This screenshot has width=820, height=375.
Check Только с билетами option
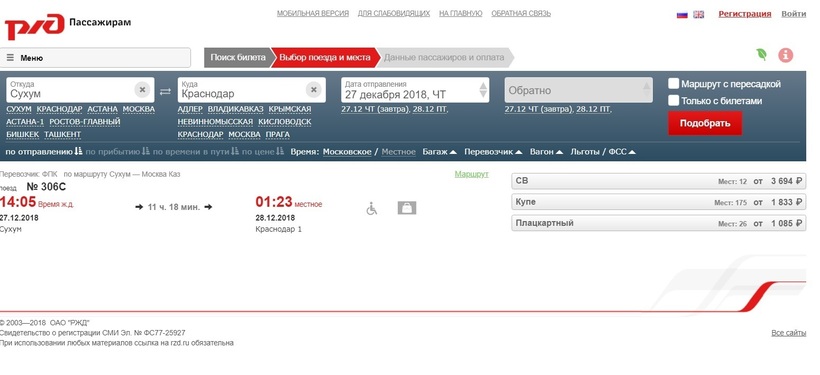pyautogui.click(x=674, y=100)
